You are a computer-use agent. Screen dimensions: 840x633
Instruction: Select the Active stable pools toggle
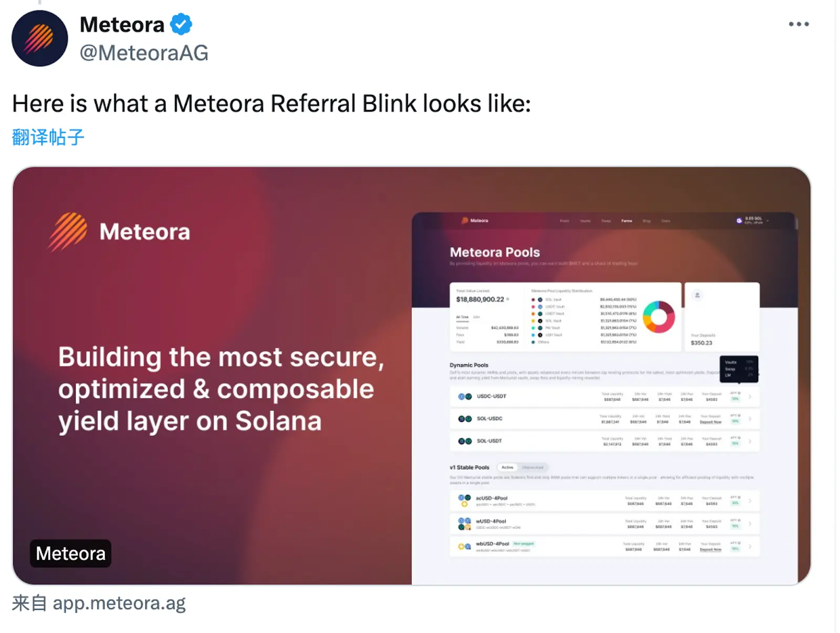coord(507,467)
